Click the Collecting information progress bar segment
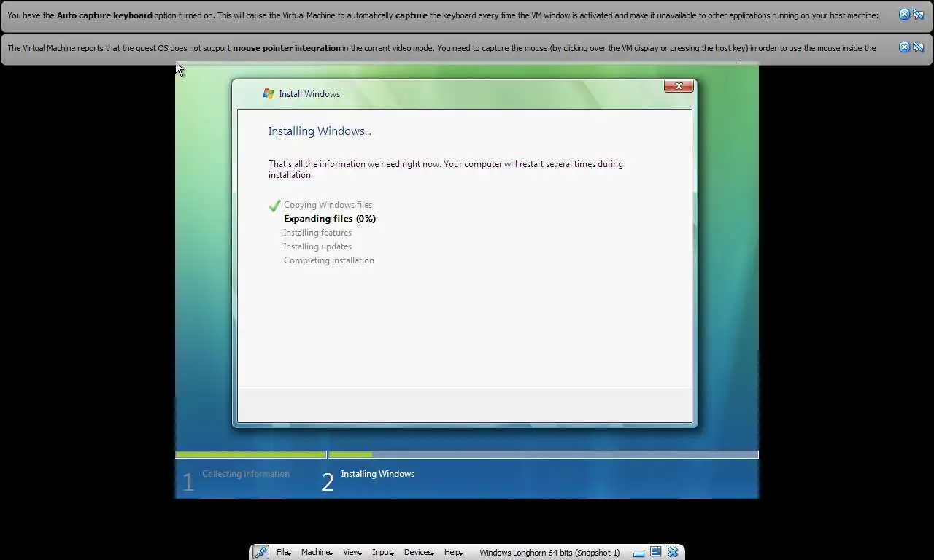Viewport: 934px width, 560px height. (x=250, y=454)
